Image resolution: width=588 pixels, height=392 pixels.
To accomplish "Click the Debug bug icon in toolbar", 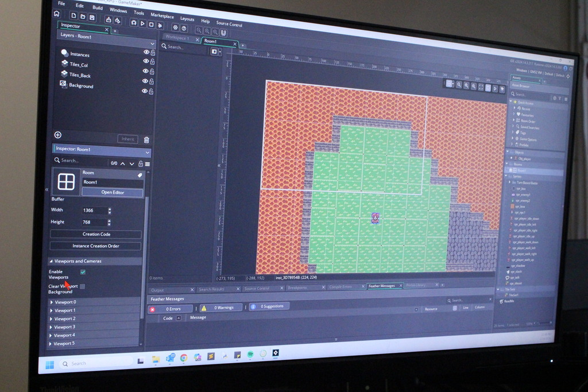I will coord(133,22).
